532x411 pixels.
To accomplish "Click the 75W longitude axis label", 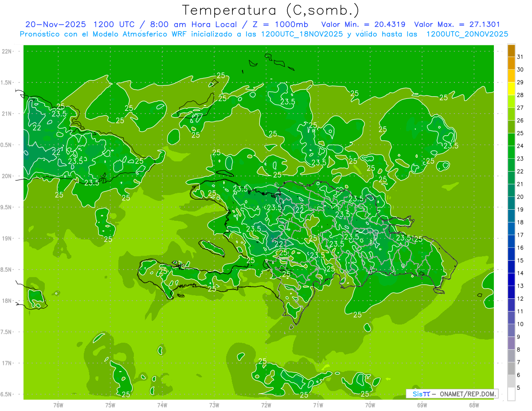I will click(x=110, y=405).
